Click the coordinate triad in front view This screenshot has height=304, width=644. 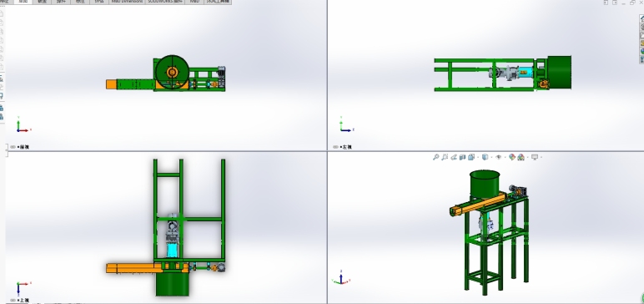pyautogui.click(x=23, y=125)
